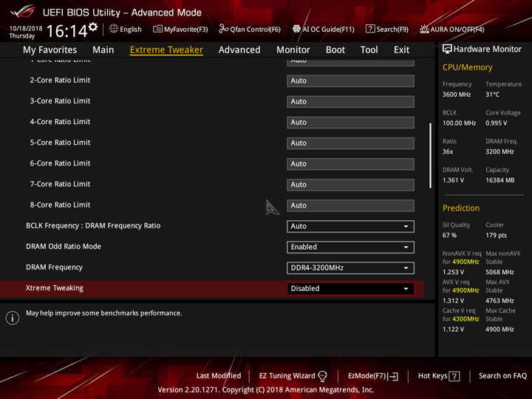Open My Favorites tab

click(50, 50)
